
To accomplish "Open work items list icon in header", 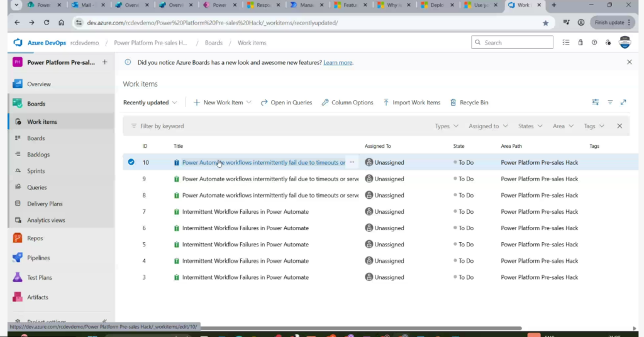I will coord(566,42).
